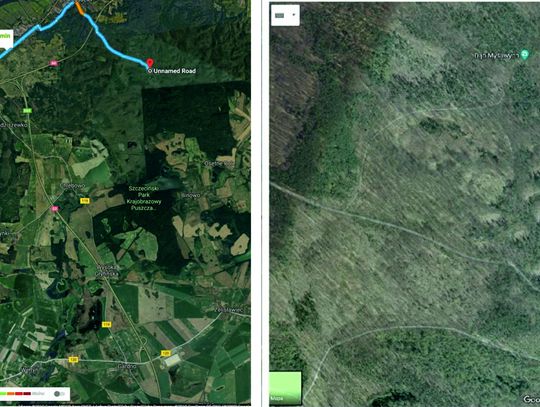Screen dimensions: 540x407
Task: Open the travel time bubble on route
Action: [x=6, y=37]
